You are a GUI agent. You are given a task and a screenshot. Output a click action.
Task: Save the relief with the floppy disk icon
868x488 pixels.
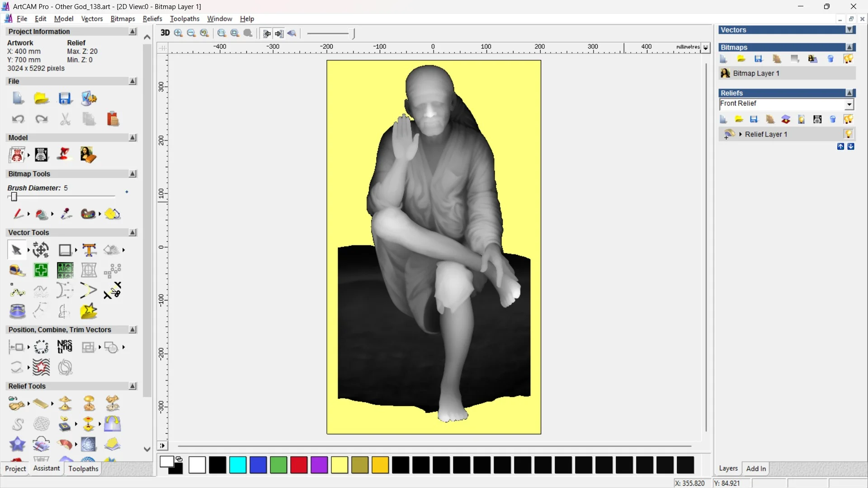(754, 119)
